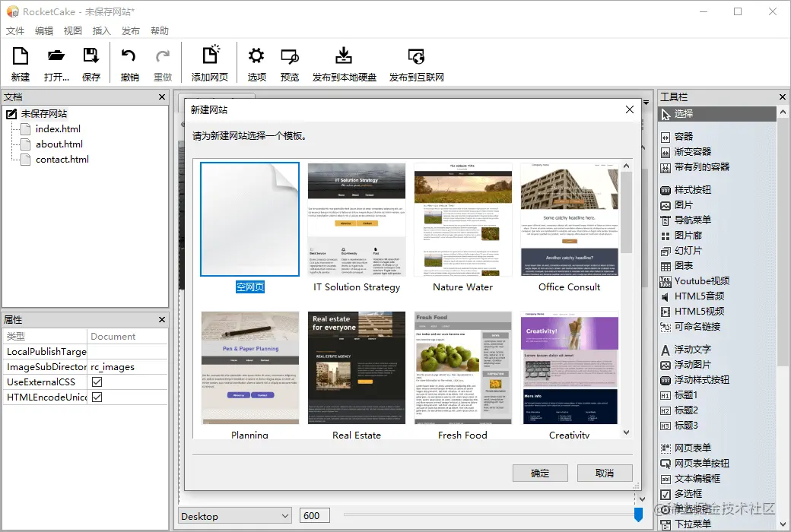Click the width field showing 600
This screenshot has height=532, width=791.
(315, 516)
